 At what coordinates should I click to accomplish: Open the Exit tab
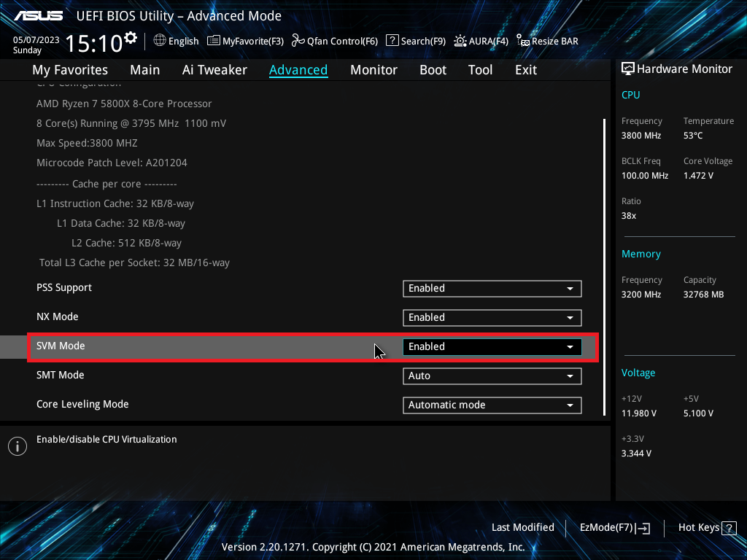526,70
